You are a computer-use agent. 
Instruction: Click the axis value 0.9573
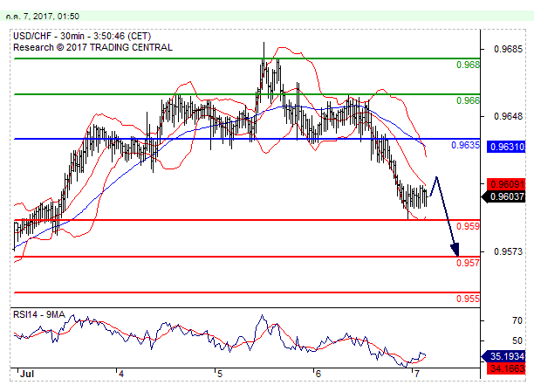coord(508,251)
